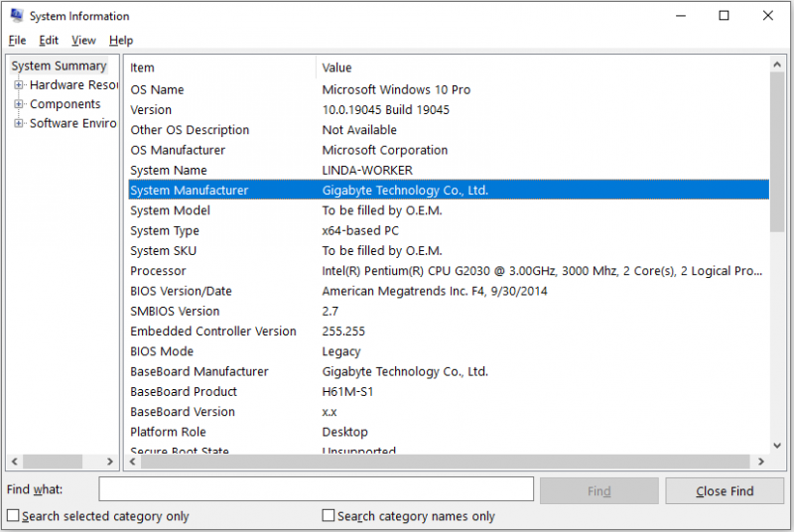The height and width of the screenshot is (532, 794).
Task: Enable Search selected category only checkbox
Action: 13,516
